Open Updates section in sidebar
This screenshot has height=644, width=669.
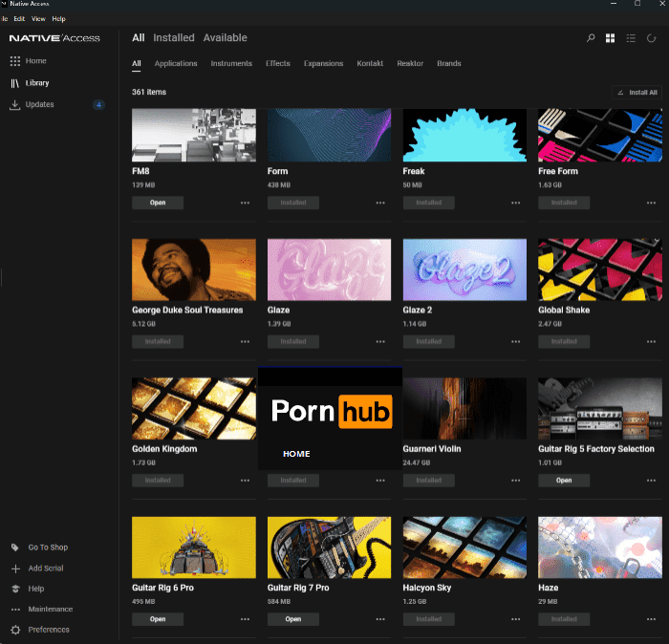[39, 104]
